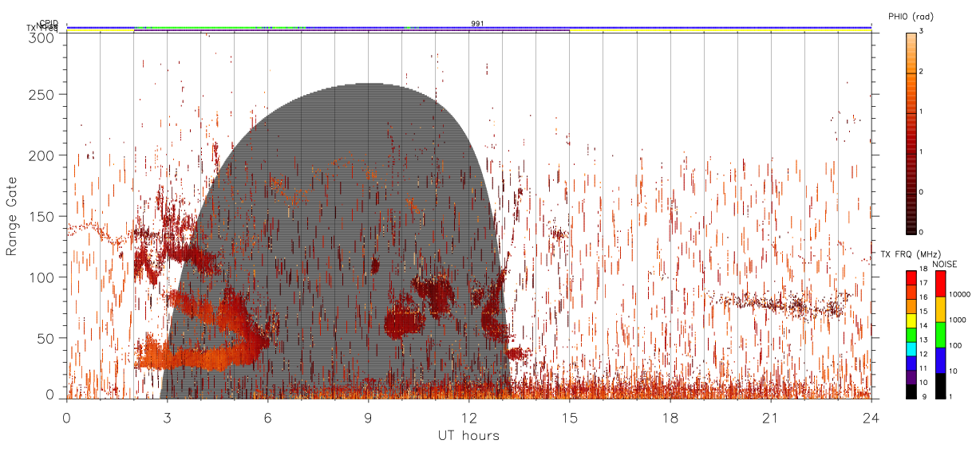
Task: Click the "1000" label on NOISE scale
Action: point(958,320)
